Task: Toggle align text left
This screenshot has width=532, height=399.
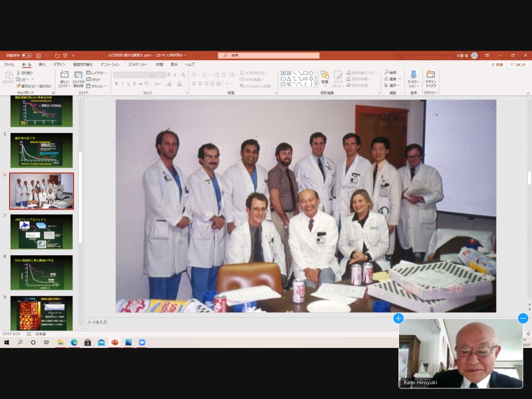Action: click(194, 84)
